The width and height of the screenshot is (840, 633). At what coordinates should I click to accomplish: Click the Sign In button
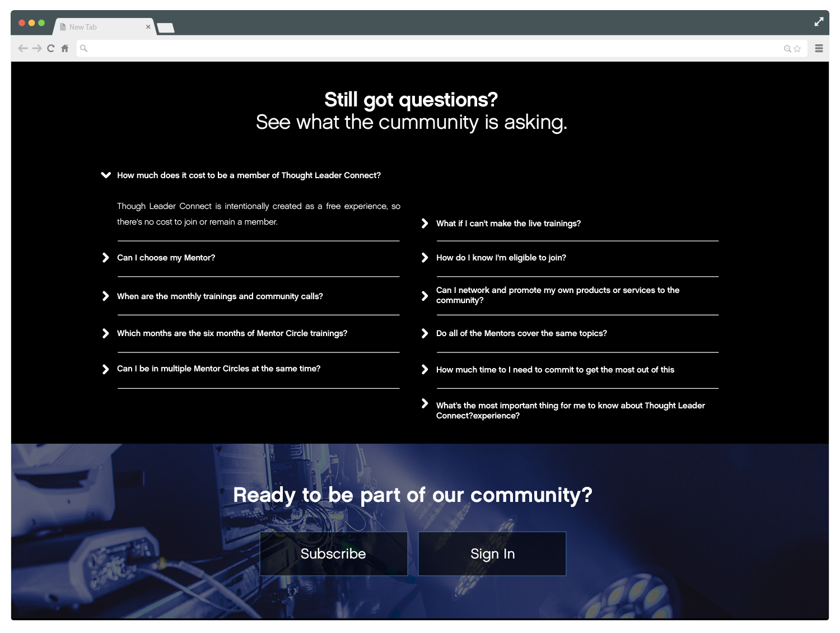click(x=492, y=553)
